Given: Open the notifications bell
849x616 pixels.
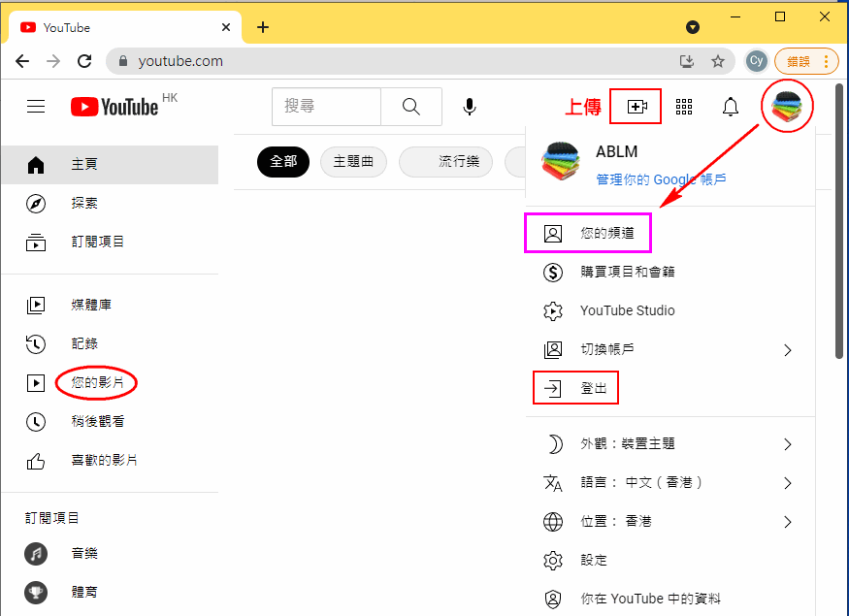Looking at the screenshot, I should [x=731, y=107].
